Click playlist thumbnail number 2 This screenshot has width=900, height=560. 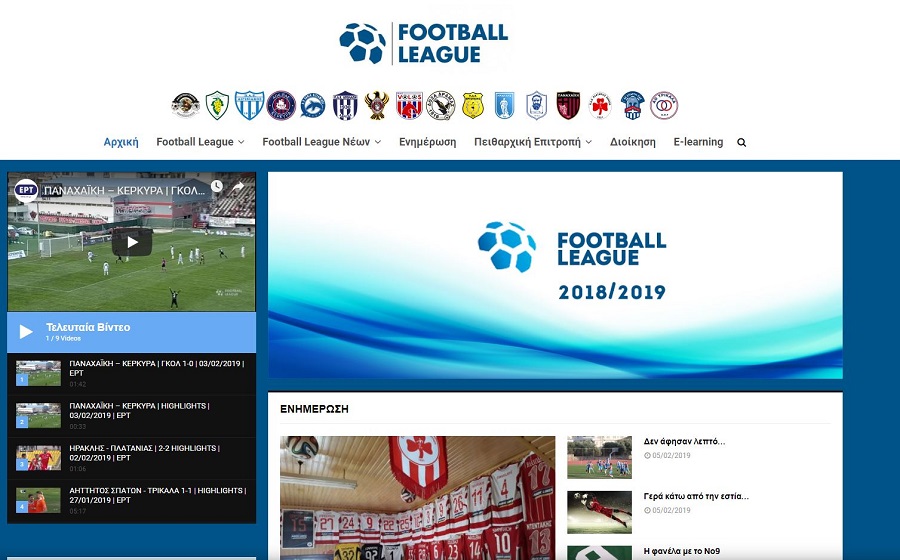click(x=38, y=415)
